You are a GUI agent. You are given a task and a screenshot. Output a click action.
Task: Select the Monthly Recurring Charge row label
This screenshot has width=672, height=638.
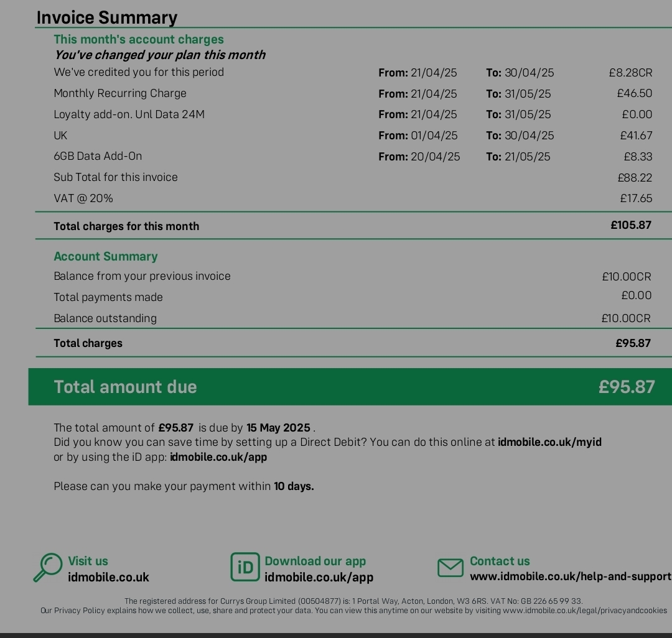coord(120,93)
